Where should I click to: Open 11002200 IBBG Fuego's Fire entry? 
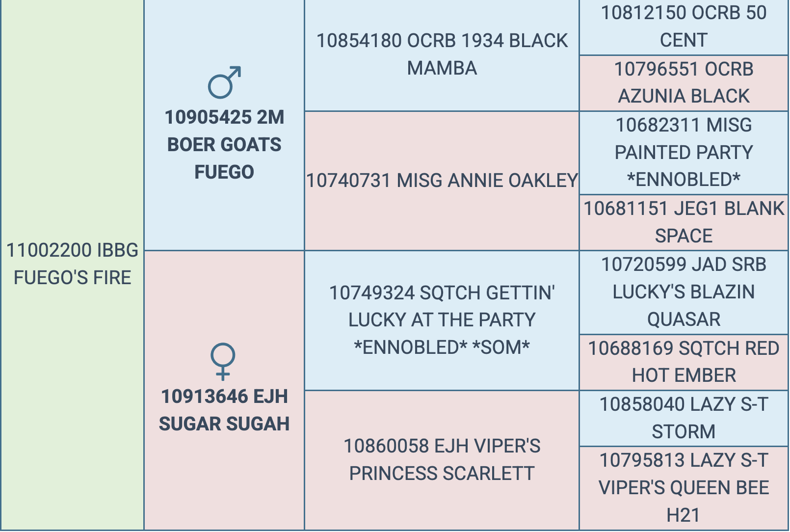[x=72, y=264]
